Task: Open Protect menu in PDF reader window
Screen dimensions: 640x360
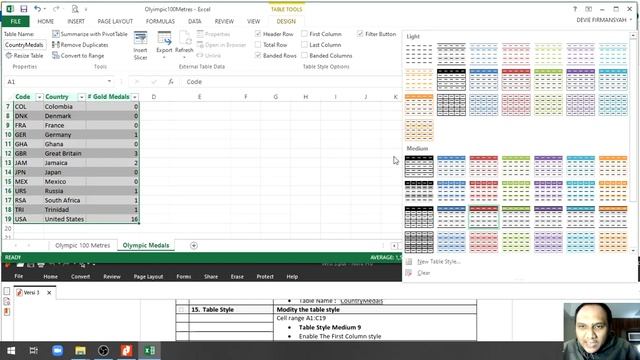Action: tap(265, 277)
